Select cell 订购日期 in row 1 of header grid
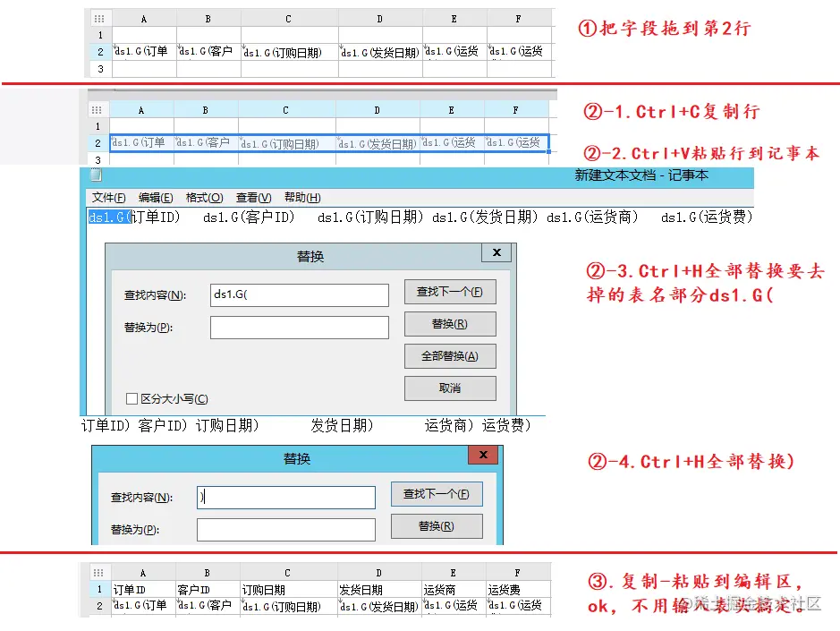The height and width of the screenshot is (631, 840). [x=289, y=590]
